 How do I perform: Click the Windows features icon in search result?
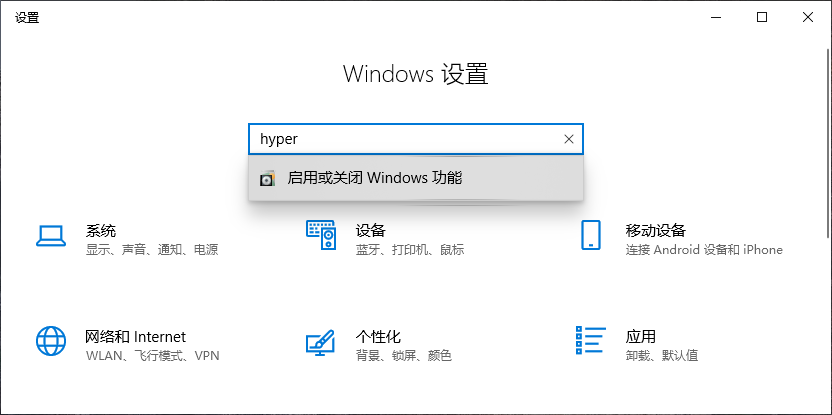click(267, 178)
